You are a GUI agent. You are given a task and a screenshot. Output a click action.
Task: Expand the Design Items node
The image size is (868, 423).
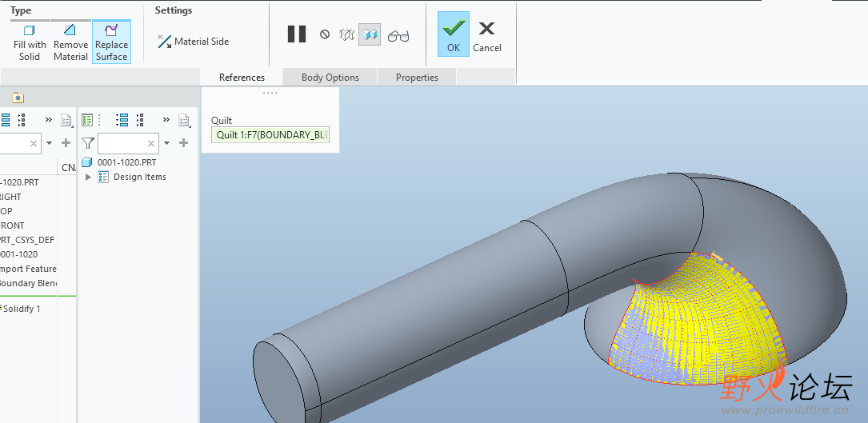[x=88, y=178]
